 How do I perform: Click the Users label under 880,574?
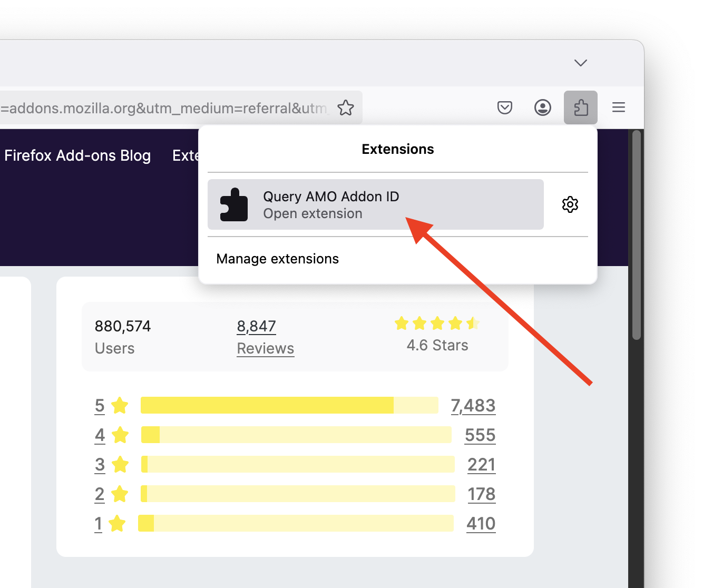(115, 348)
